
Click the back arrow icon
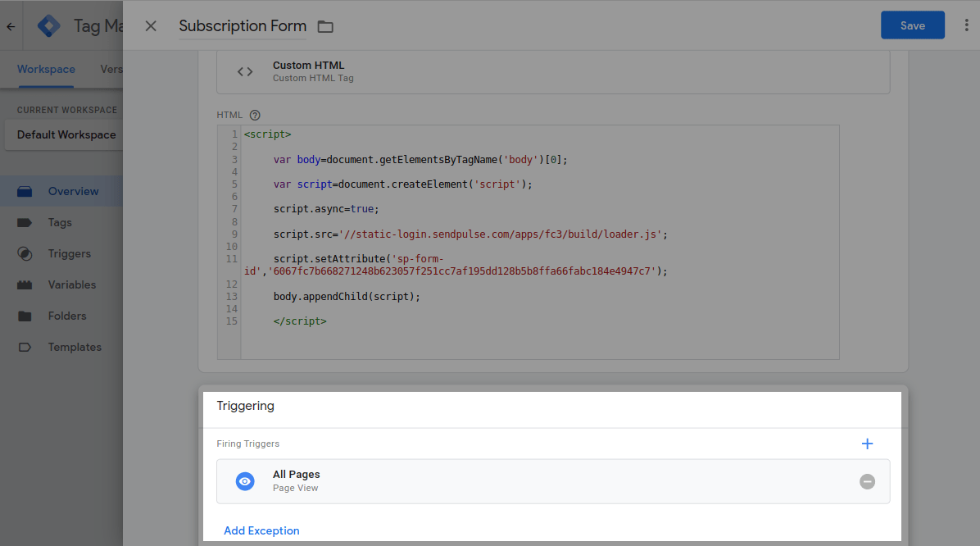[11, 26]
